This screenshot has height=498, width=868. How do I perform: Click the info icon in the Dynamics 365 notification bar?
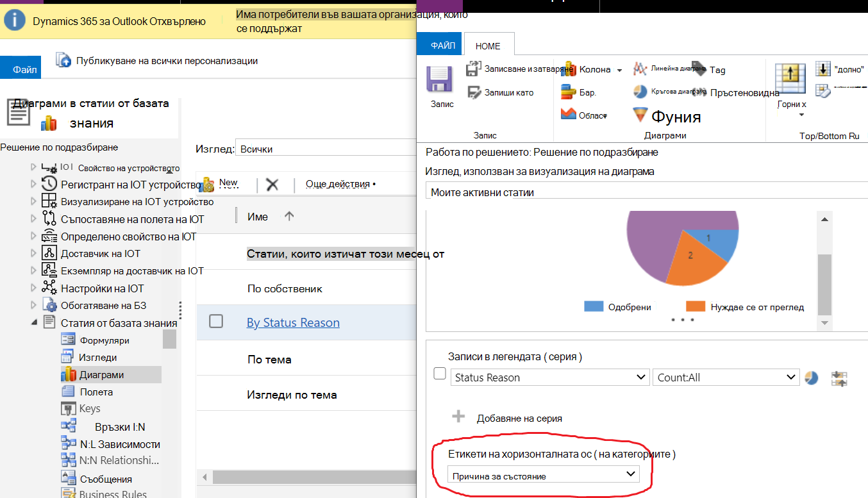(14, 21)
